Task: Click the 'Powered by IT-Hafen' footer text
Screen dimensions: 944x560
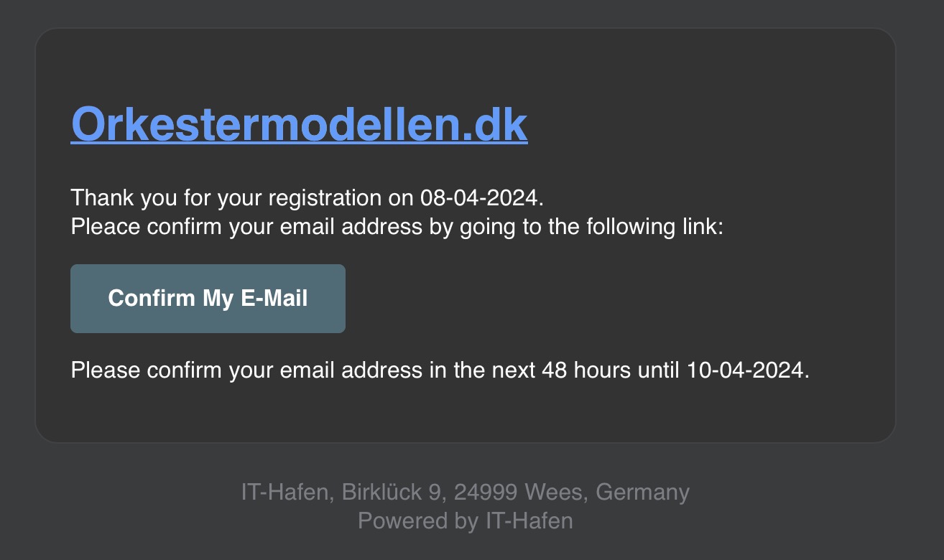Action: (x=466, y=521)
